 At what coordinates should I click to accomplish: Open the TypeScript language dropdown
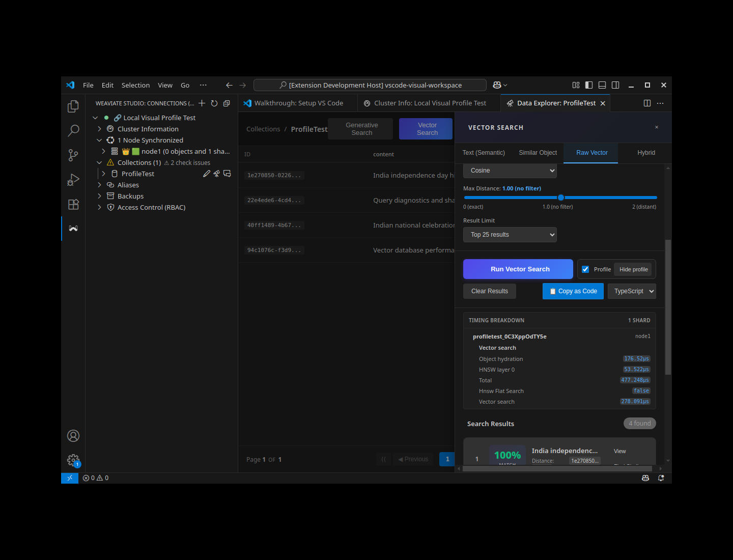[632, 291]
